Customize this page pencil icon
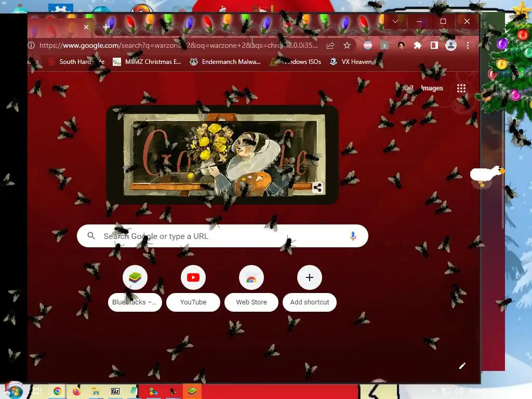 point(462,366)
